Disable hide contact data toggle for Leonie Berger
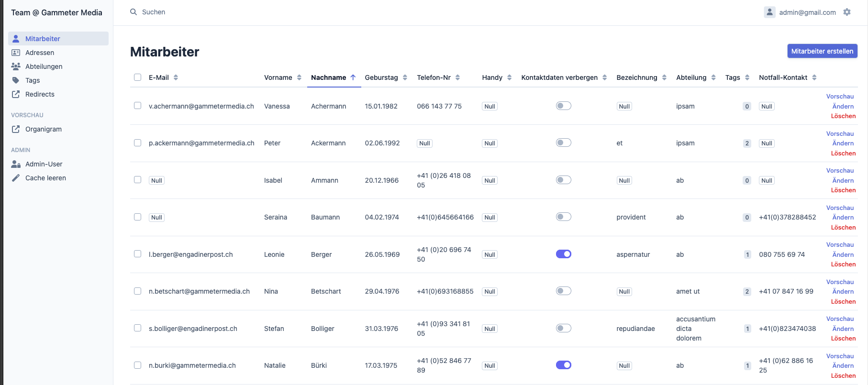868x385 pixels. point(563,254)
